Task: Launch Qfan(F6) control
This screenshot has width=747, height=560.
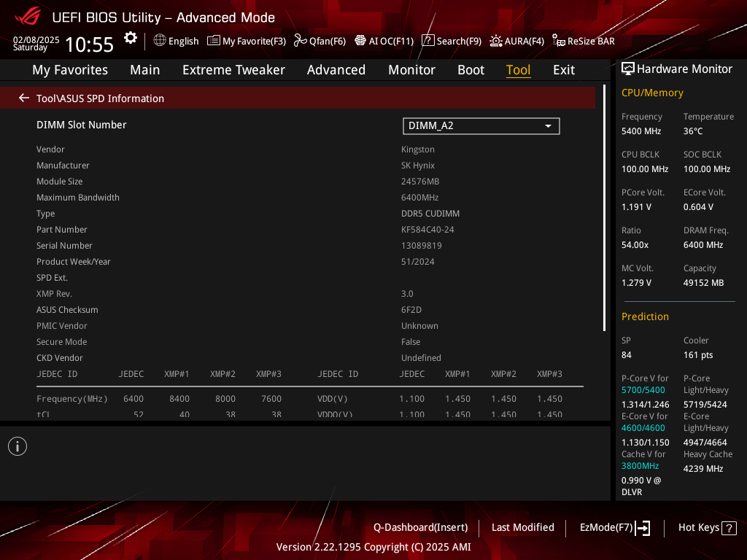Action: 320,41
